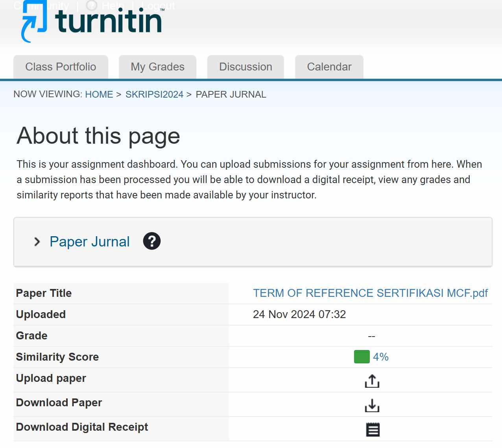Click the Turnitin logo
502x448 pixels.
(92, 22)
